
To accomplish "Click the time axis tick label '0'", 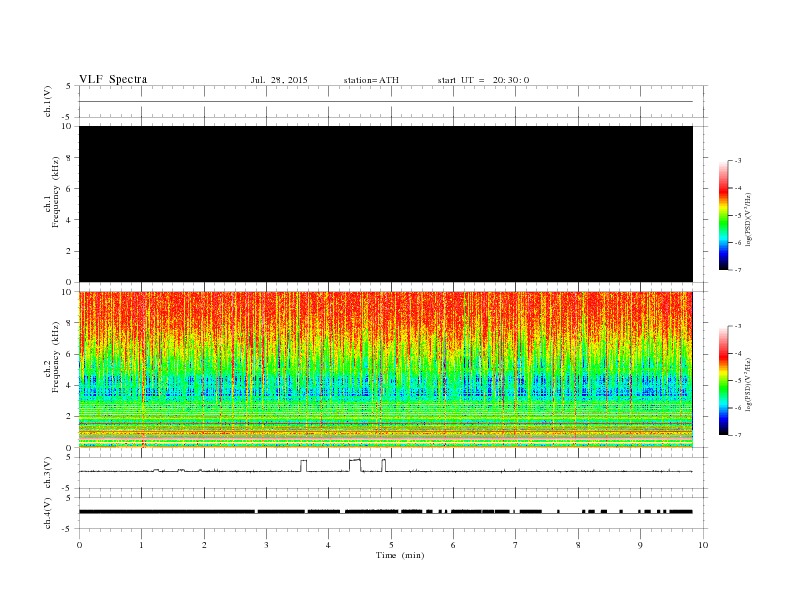I will pos(79,545).
